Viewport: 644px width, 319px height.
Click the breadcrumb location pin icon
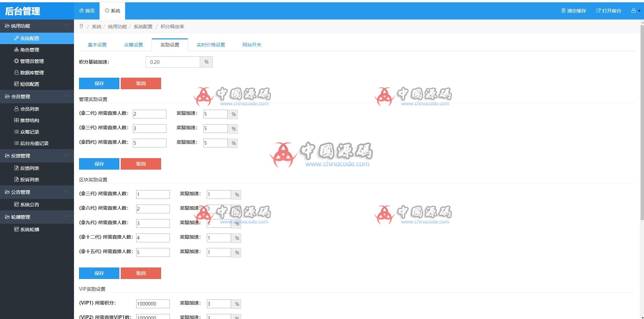[x=81, y=27]
